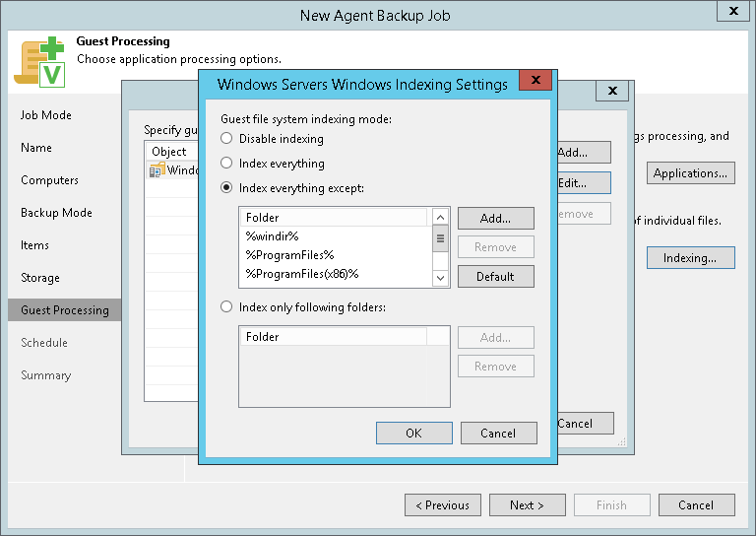
Task: Select Index everything except option
Action: coord(227,187)
